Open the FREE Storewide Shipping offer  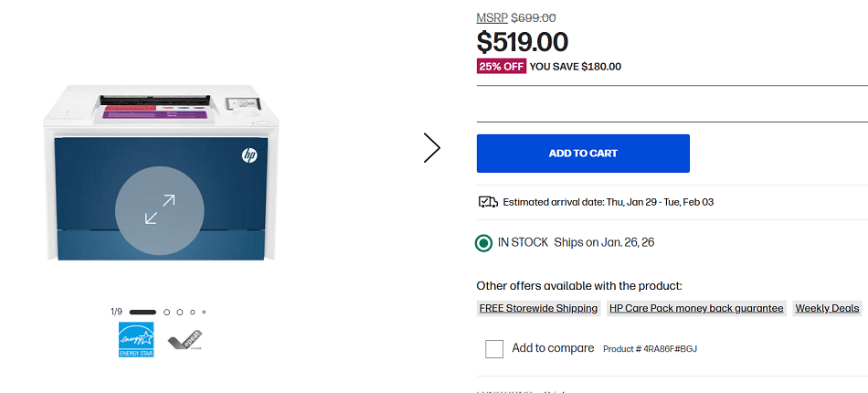tap(538, 308)
